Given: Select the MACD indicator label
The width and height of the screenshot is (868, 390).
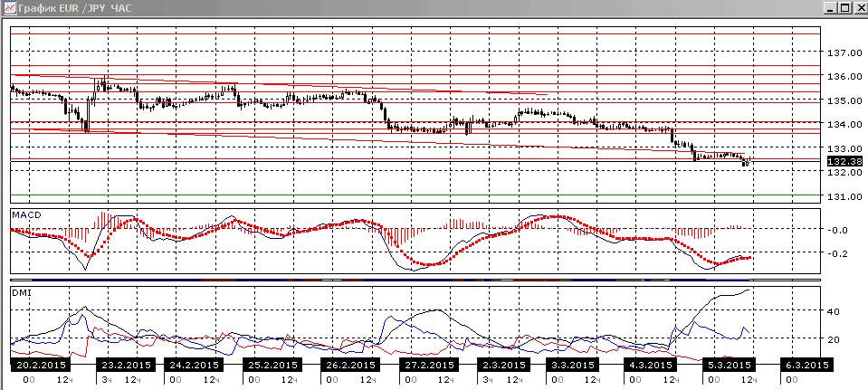Looking at the screenshot, I should pyautogui.click(x=22, y=214).
